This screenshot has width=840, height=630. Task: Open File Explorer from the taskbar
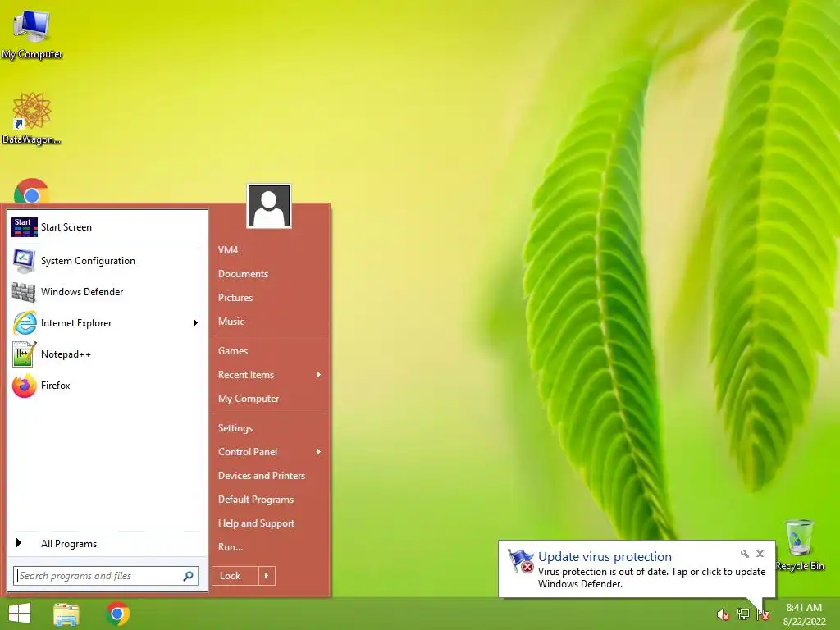66,614
